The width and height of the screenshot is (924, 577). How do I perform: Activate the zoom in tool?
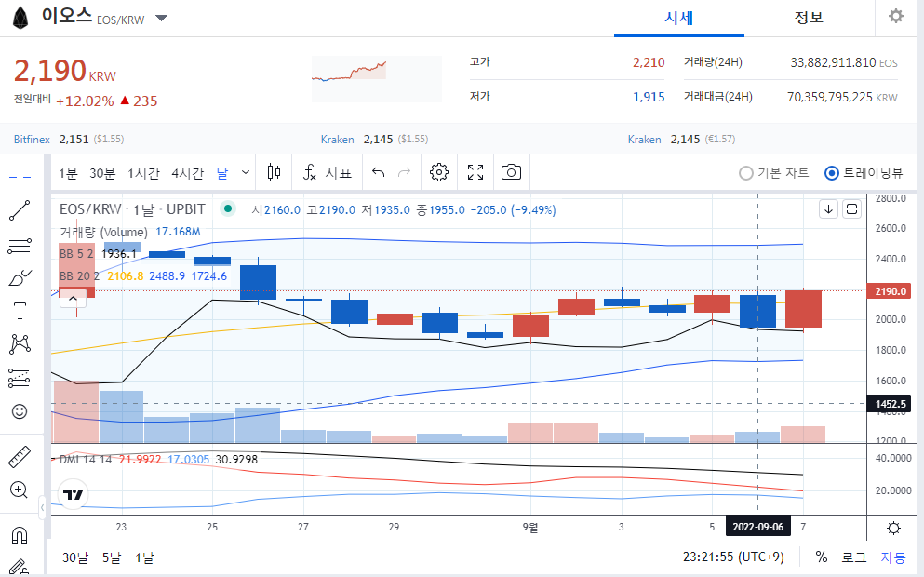point(20,490)
